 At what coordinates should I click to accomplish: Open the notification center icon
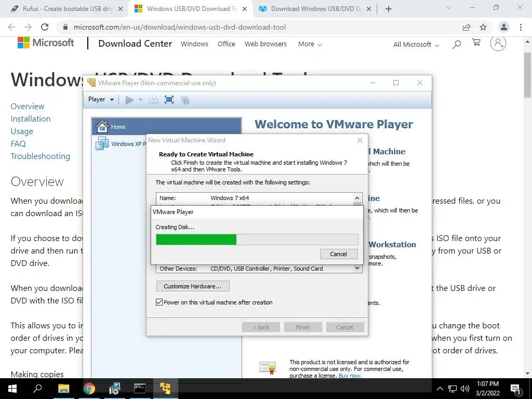[x=515, y=389]
